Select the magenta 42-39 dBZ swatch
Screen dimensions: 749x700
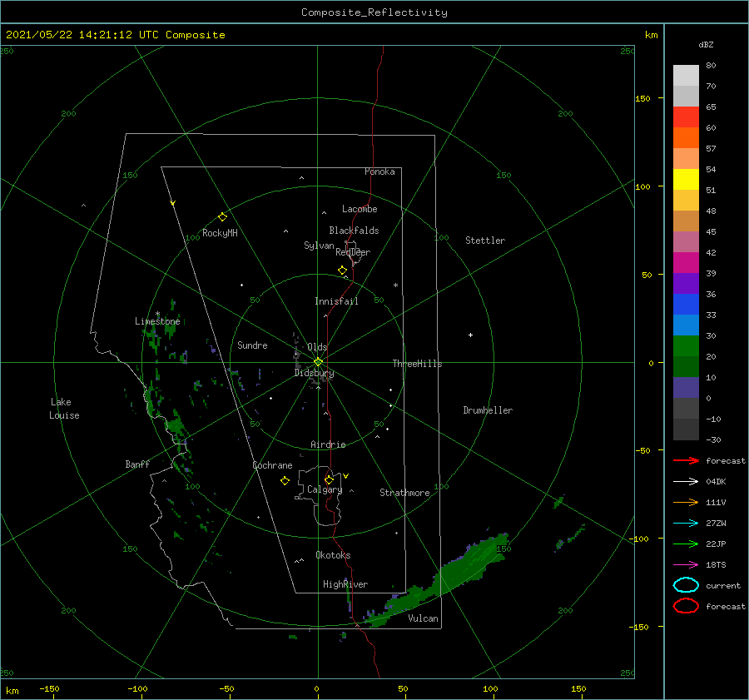point(686,263)
